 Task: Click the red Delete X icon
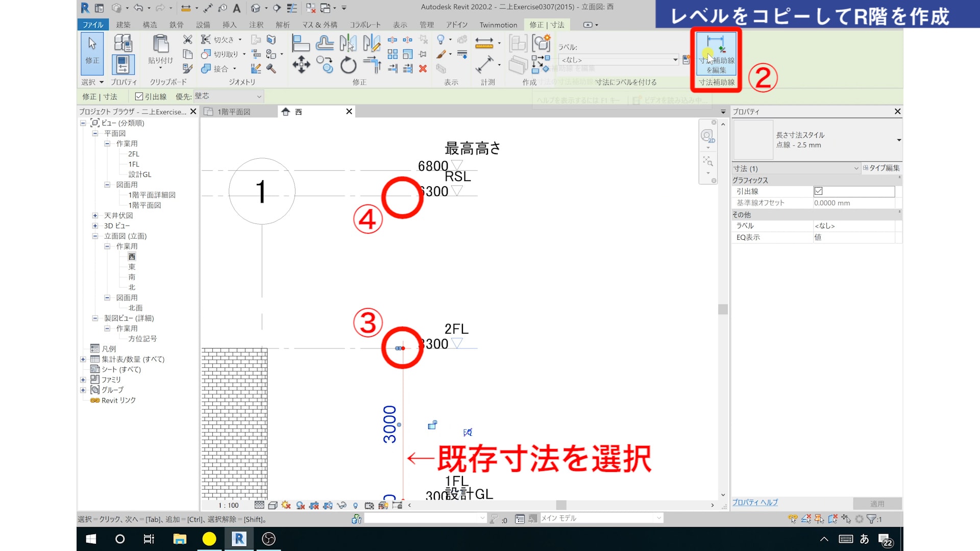click(x=423, y=68)
